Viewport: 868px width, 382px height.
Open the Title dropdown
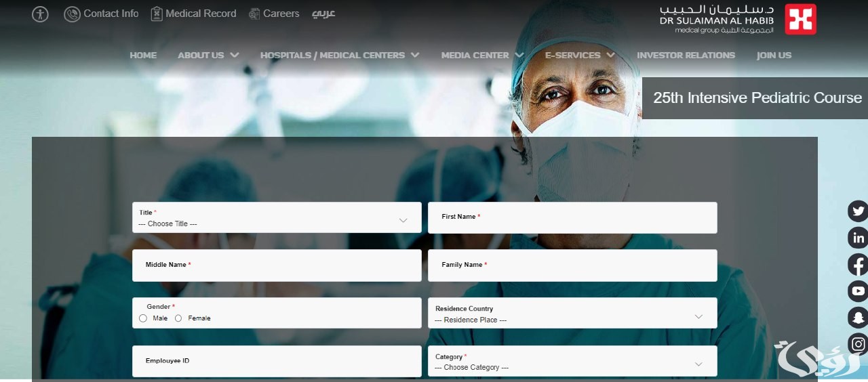277,217
